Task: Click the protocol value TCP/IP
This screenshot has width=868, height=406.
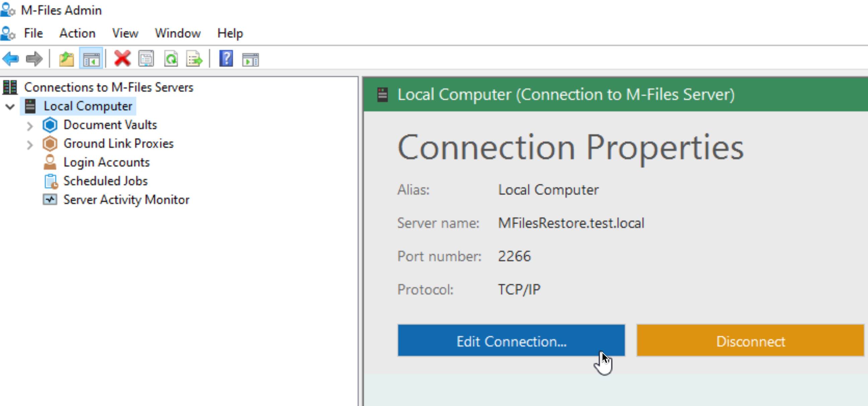Action: pos(519,290)
